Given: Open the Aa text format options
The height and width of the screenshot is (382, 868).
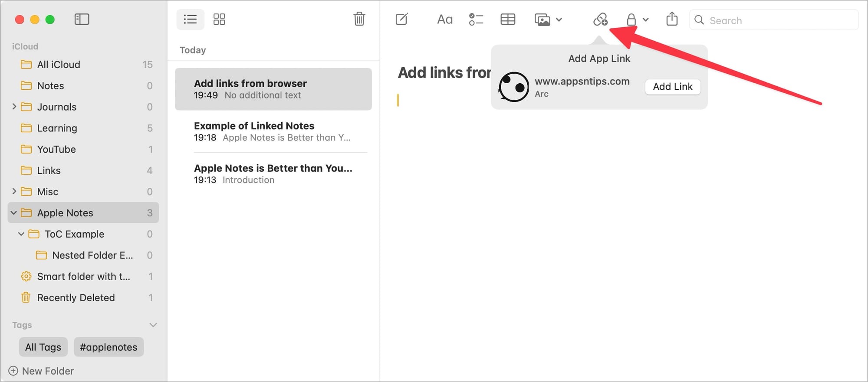Looking at the screenshot, I should pos(444,20).
